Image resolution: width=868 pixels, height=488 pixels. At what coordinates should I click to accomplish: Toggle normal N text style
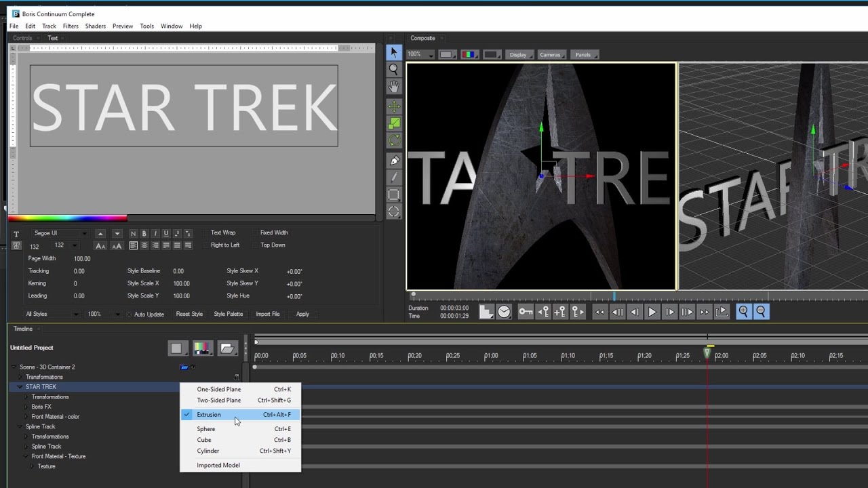click(133, 234)
